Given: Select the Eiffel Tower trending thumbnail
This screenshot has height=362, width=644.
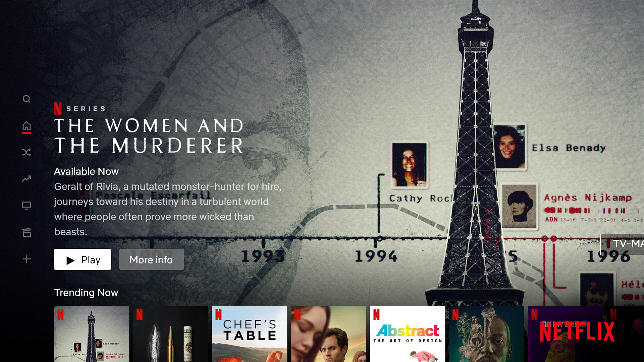Looking at the screenshot, I should 92,334.
